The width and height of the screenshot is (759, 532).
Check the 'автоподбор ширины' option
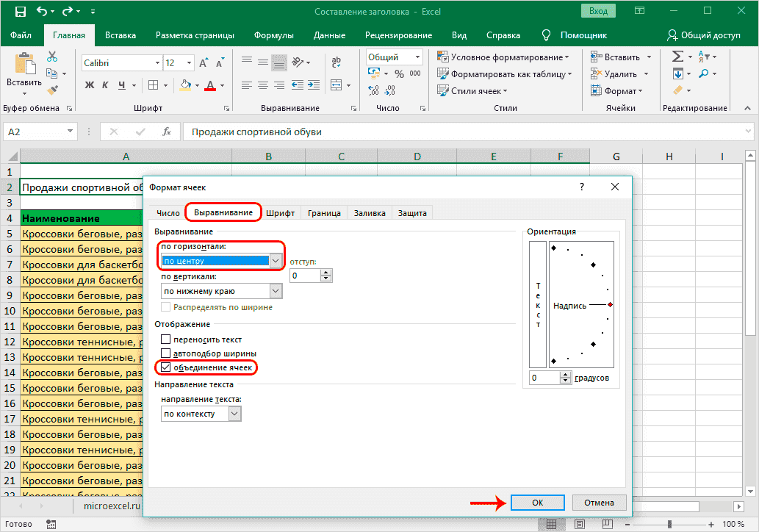pos(166,353)
